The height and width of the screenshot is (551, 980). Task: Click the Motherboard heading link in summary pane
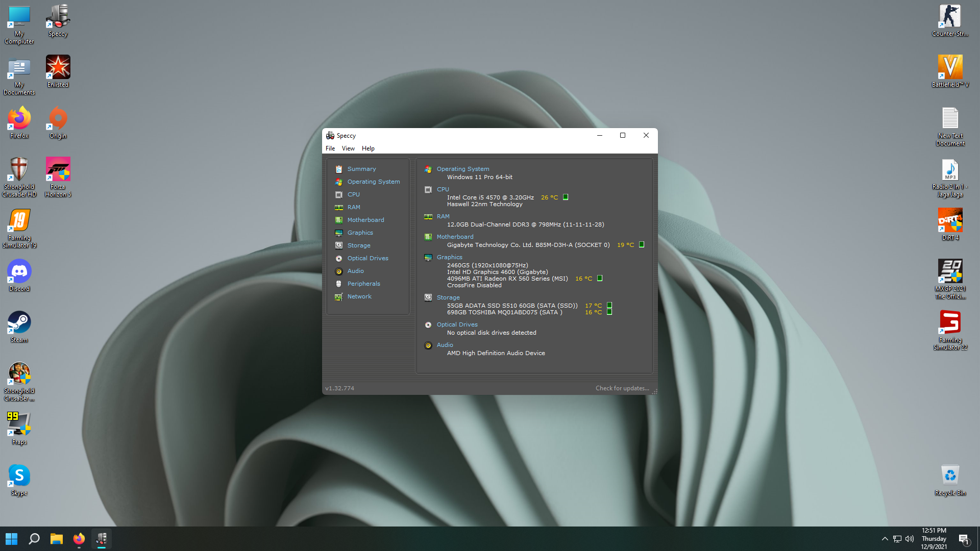click(455, 237)
